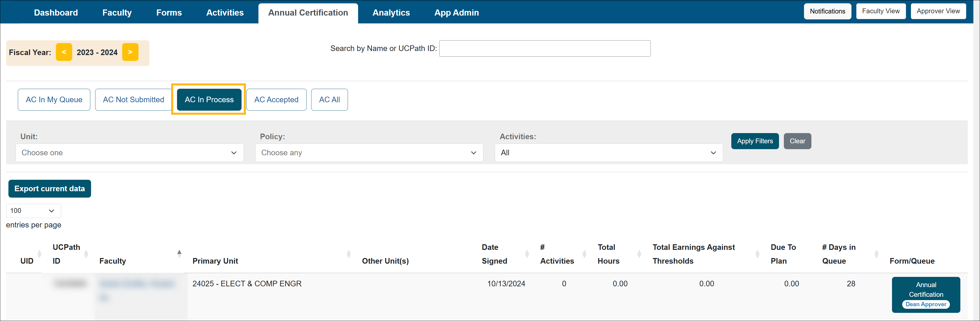Sort by Faculty column arrow
This screenshot has width=980, height=321.
179,254
